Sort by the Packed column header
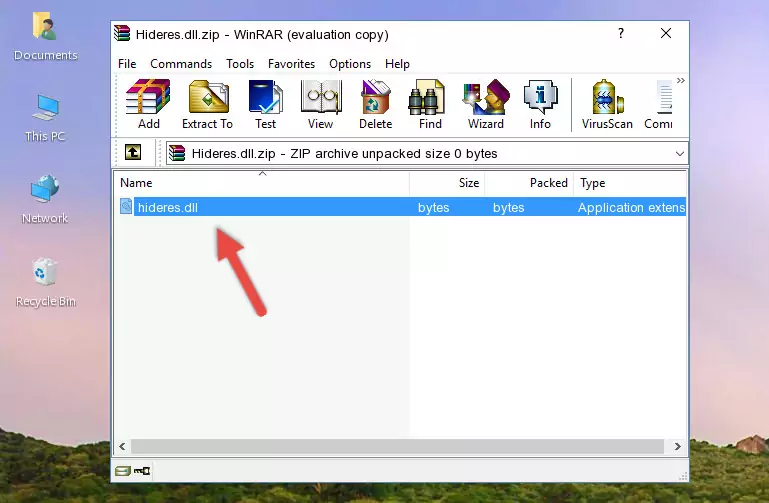 [x=529, y=183]
